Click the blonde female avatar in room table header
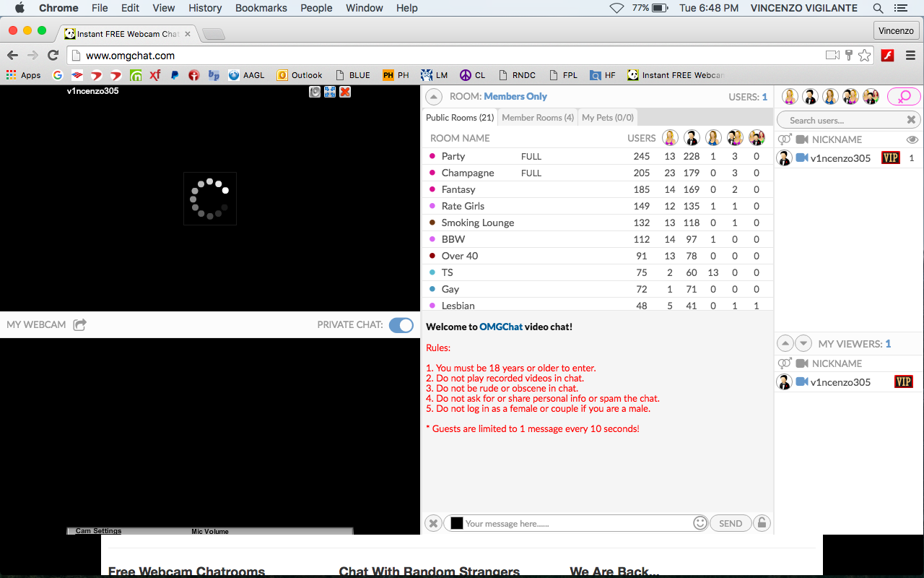924x578 pixels. tap(671, 138)
